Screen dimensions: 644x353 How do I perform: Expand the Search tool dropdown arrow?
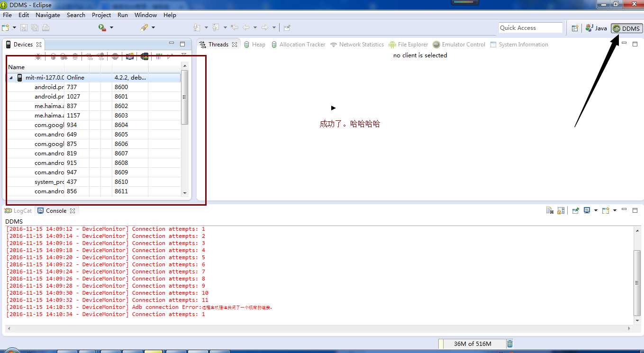point(153,28)
